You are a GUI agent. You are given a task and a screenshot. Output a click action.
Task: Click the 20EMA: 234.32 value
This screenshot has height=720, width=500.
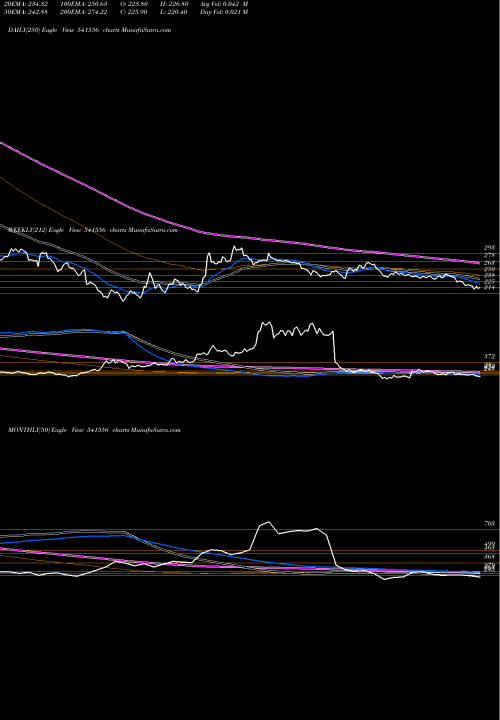point(25,4)
